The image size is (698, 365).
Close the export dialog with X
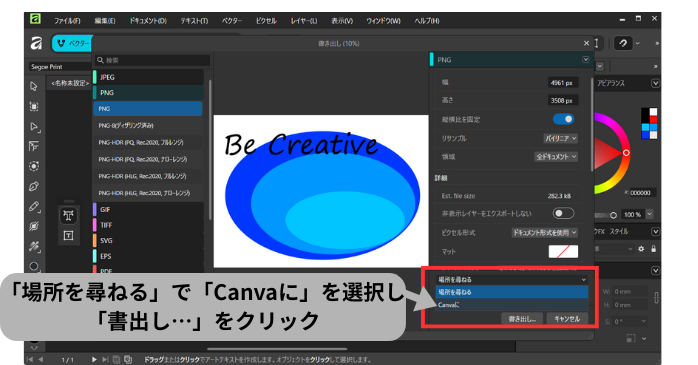tap(586, 43)
